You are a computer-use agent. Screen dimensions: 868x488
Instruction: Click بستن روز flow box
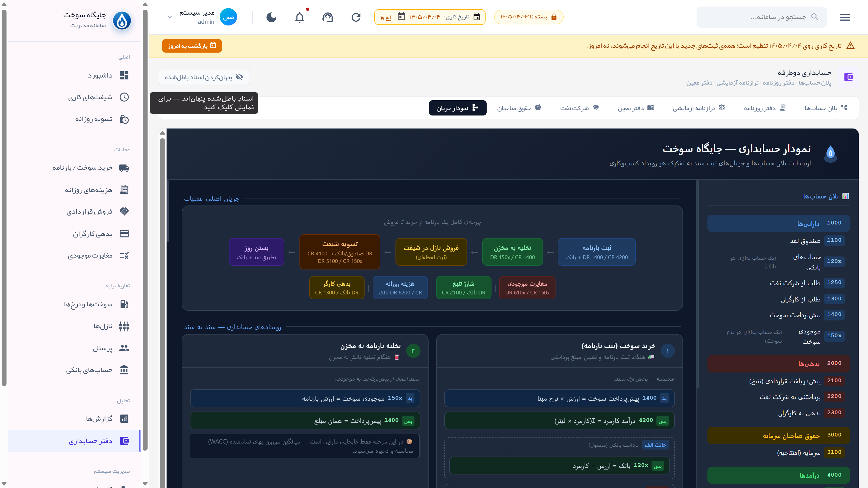[x=256, y=252]
